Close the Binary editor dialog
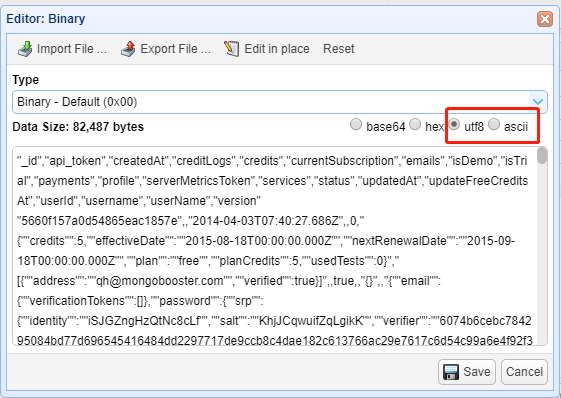This screenshot has height=398, width=561. tap(545, 19)
